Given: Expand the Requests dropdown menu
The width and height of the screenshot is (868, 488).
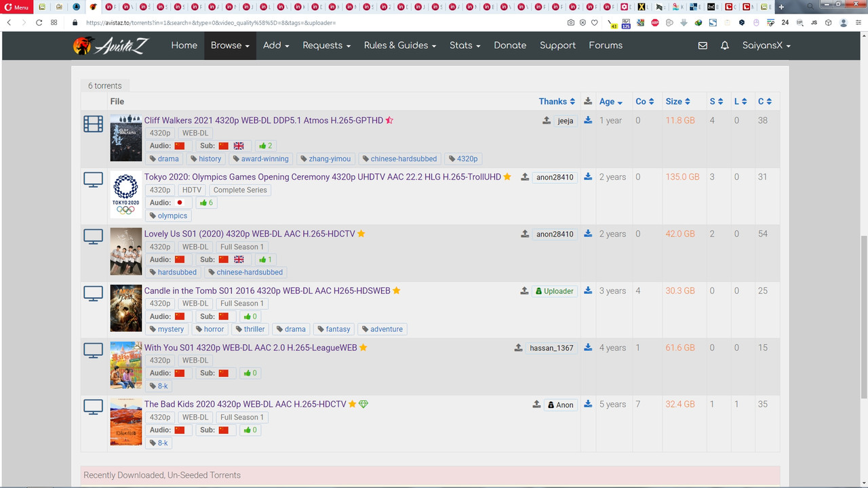Looking at the screenshot, I should [326, 45].
